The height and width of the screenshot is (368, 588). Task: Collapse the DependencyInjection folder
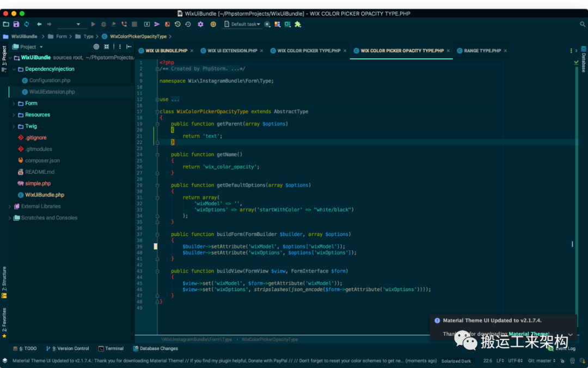[14, 69]
